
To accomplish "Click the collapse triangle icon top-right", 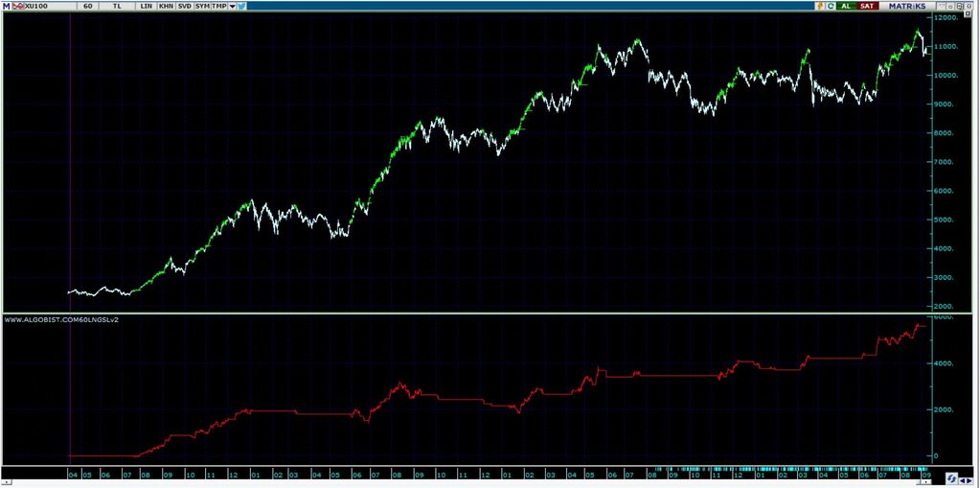I will [x=942, y=6].
